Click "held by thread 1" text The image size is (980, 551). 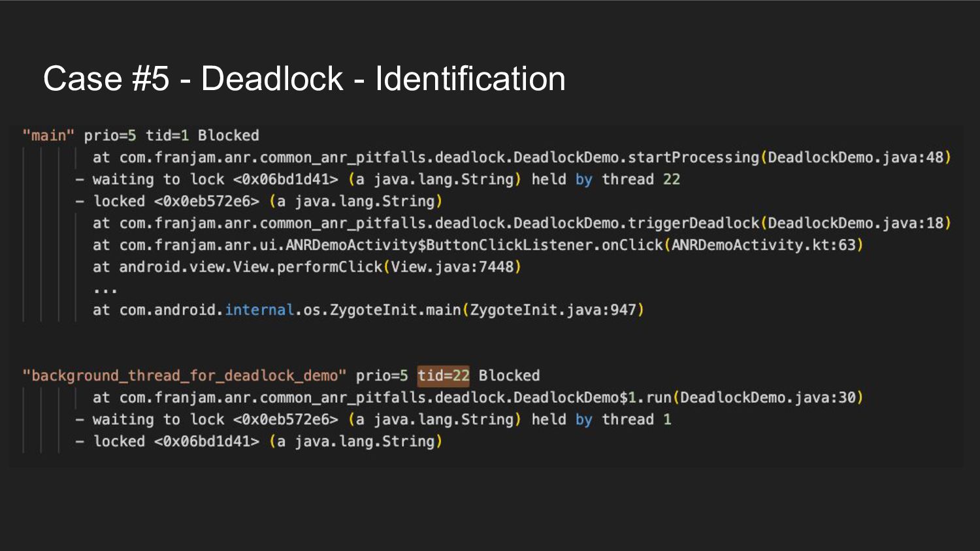tap(601, 419)
